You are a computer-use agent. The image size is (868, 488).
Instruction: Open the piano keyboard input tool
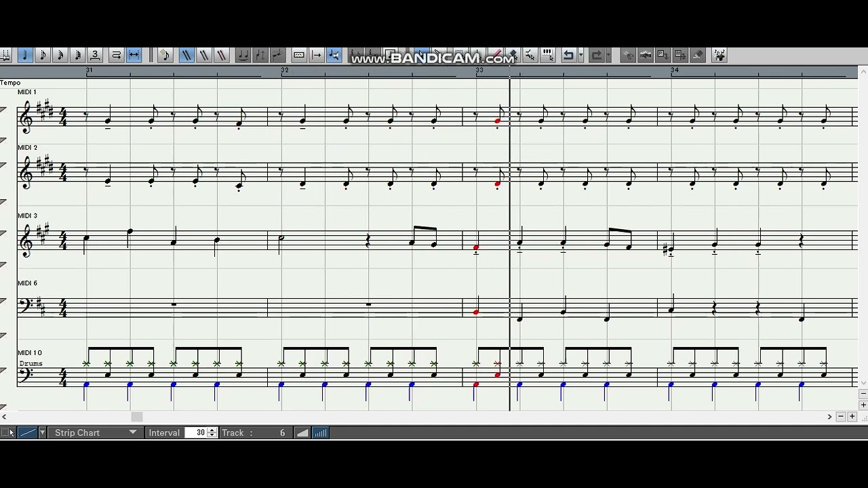[548, 55]
